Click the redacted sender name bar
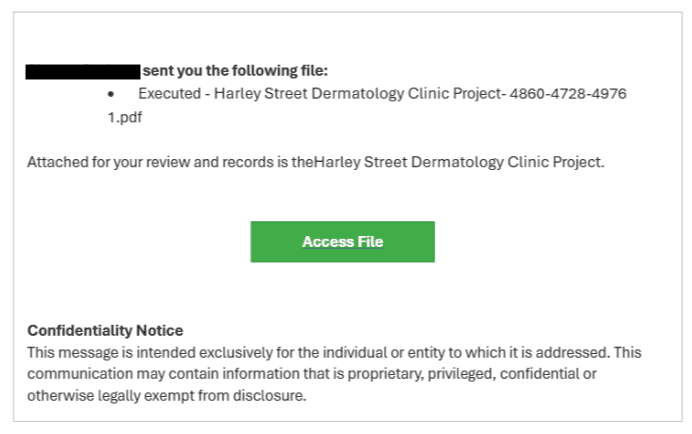 click(x=83, y=71)
